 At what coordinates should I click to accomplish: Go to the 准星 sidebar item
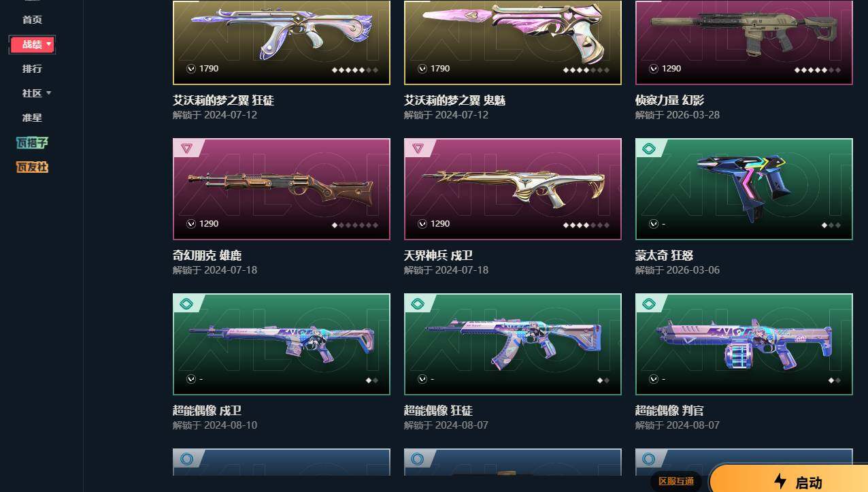pyautogui.click(x=32, y=118)
